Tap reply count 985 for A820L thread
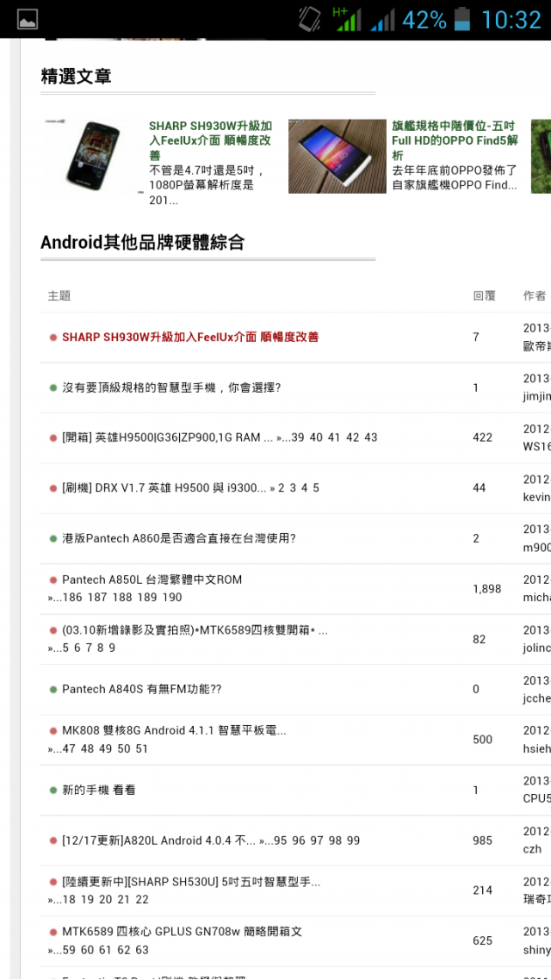 [482, 840]
